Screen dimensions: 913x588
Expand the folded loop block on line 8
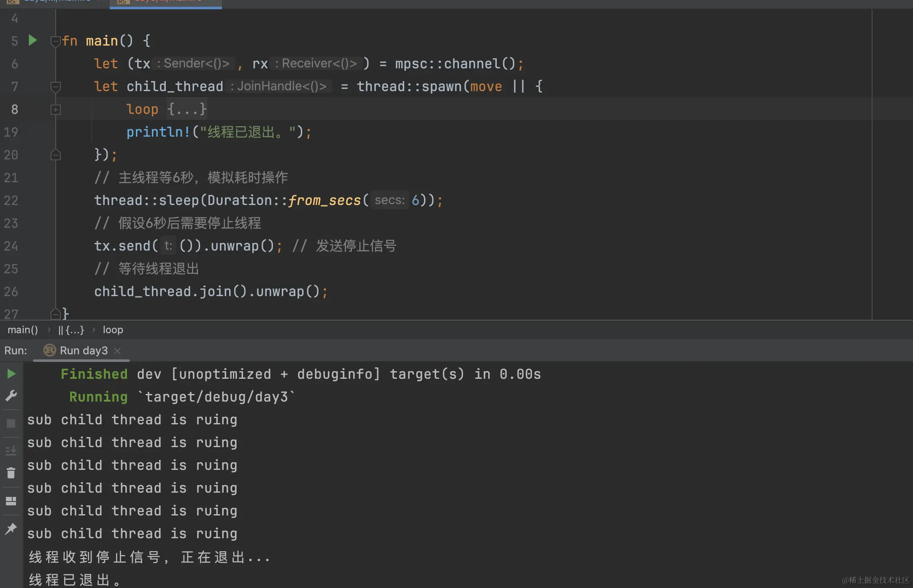pos(55,110)
